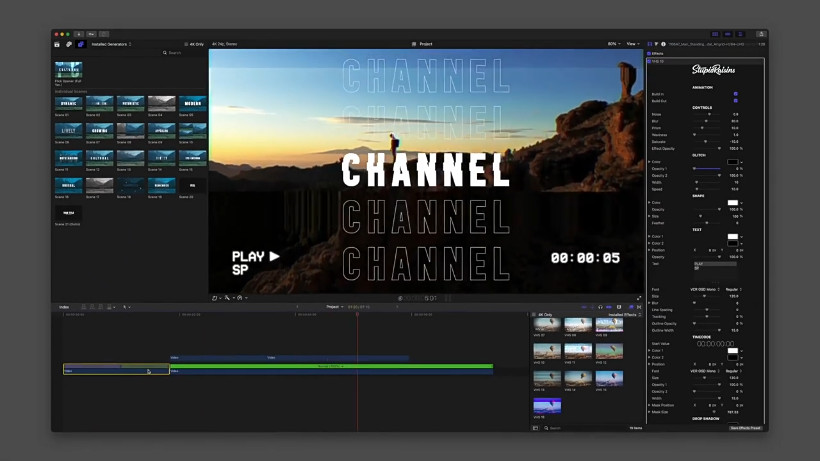Image resolution: width=820 pixels, height=461 pixels.
Task: Open the 80% viewer zoom dropdown
Action: point(614,44)
